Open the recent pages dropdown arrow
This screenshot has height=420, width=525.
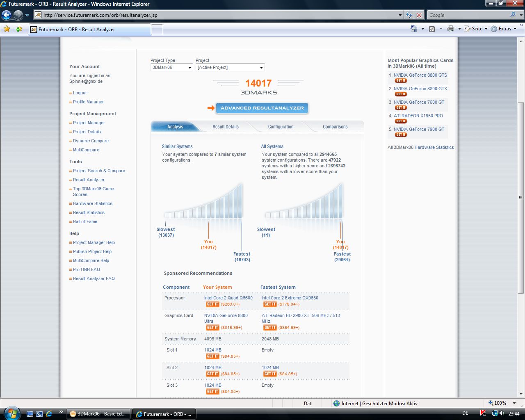point(27,15)
